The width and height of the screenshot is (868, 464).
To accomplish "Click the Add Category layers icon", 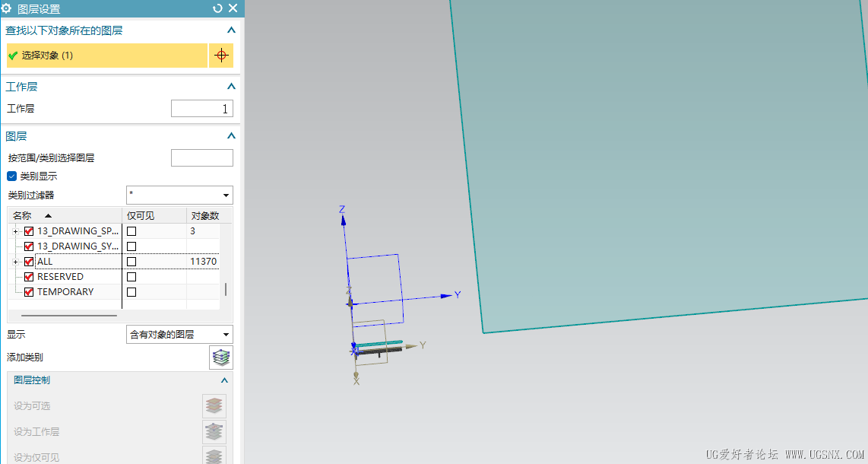I will [x=221, y=358].
